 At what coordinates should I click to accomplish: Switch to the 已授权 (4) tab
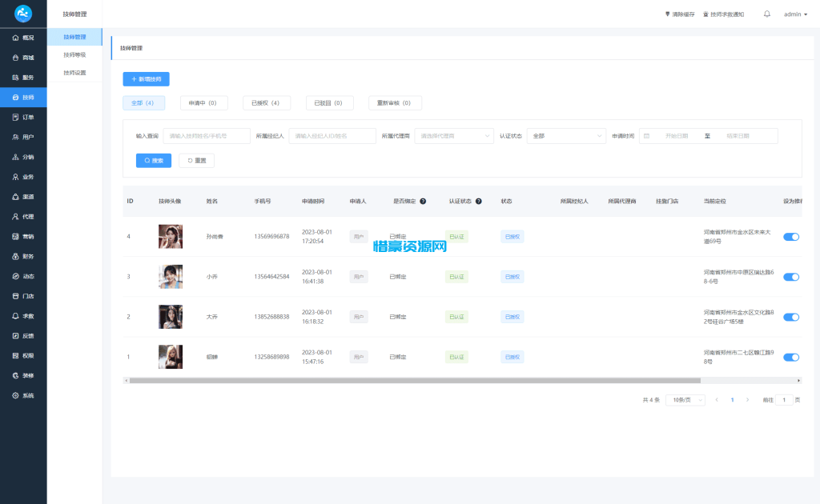click(x=265, y=103)
